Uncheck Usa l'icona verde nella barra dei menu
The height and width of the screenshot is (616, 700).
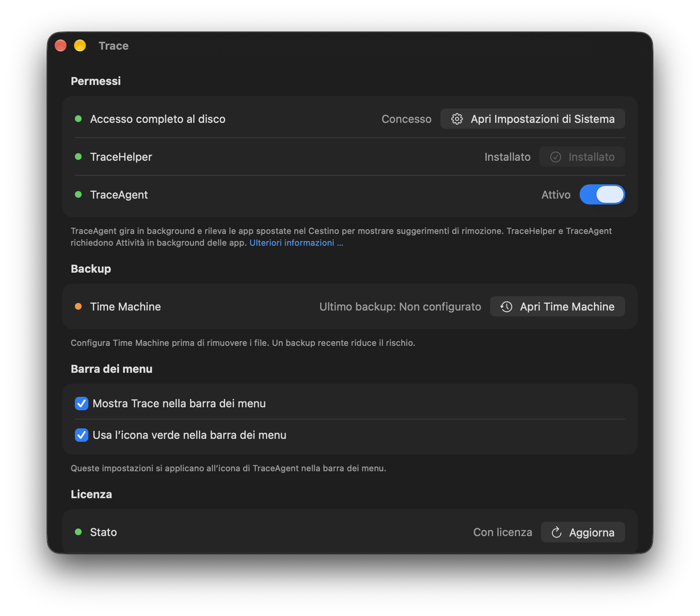(82, 435)
